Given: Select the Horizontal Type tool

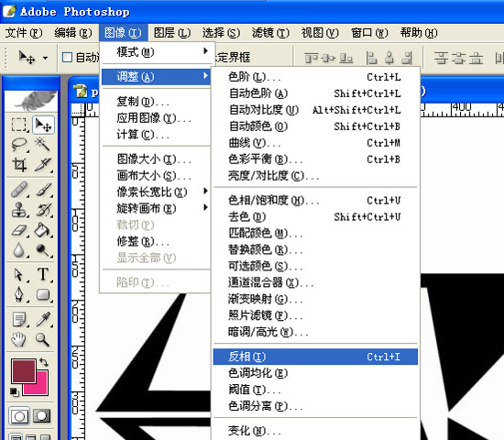Looking at the screenshot, I should pos(43,274).
